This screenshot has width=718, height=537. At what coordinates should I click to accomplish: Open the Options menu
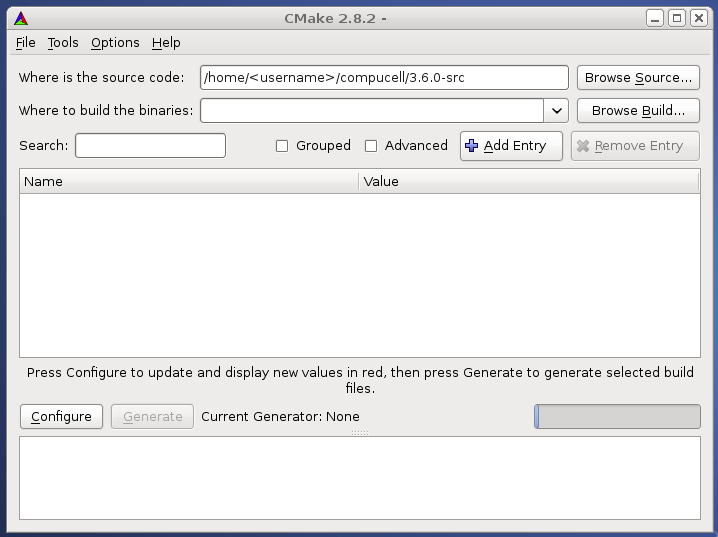pyautogui.click(x=115, y=43)
